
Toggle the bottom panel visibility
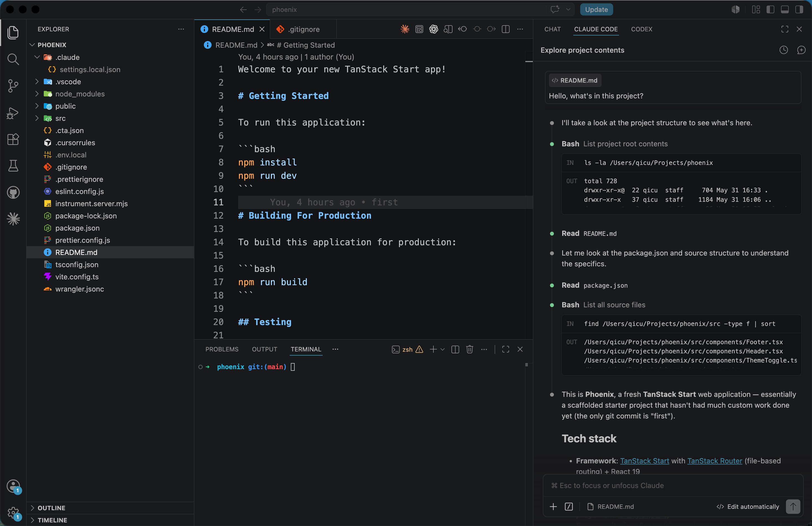point(784,9)
